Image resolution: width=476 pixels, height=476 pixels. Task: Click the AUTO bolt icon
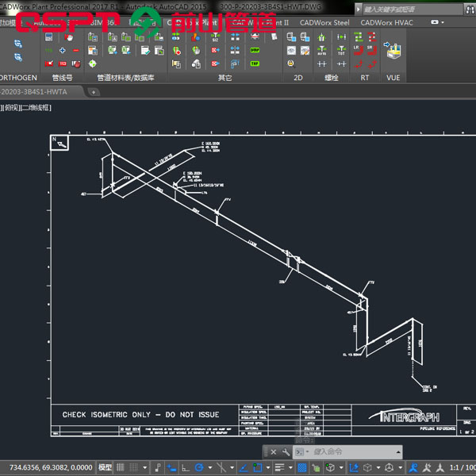321,49
